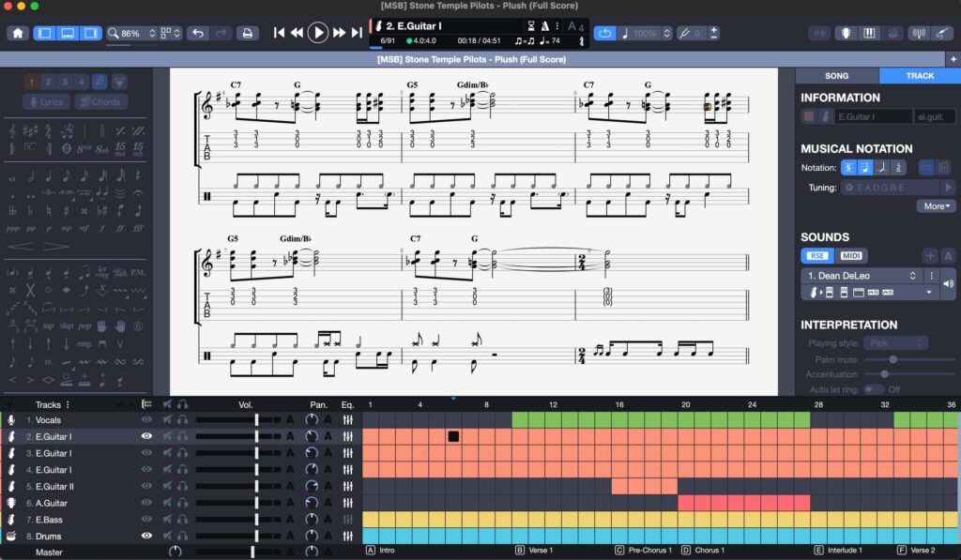Select the TRACK tab
Viewport: 961px width, 560px height.
click(x=919, y=76)
